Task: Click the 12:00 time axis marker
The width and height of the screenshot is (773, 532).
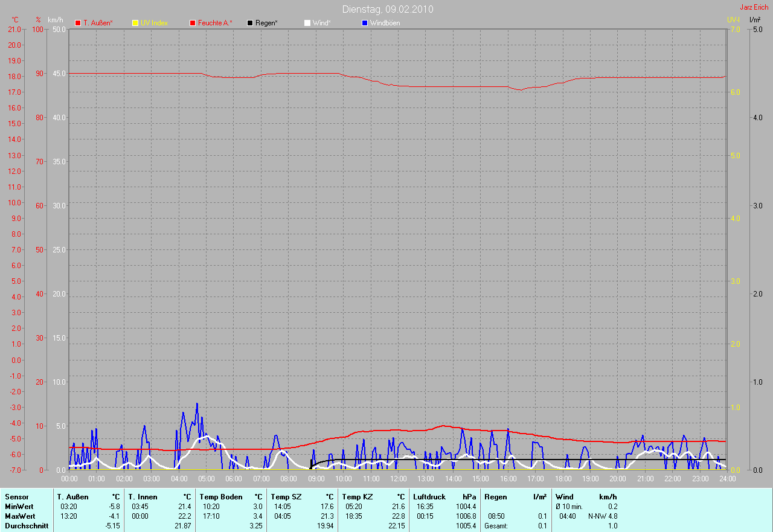Action: point(398,479)
